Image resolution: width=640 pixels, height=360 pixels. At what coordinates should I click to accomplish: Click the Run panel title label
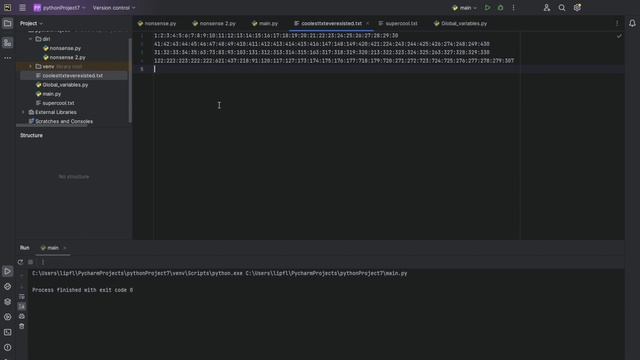pyautogui.click(x=24, y=248)
